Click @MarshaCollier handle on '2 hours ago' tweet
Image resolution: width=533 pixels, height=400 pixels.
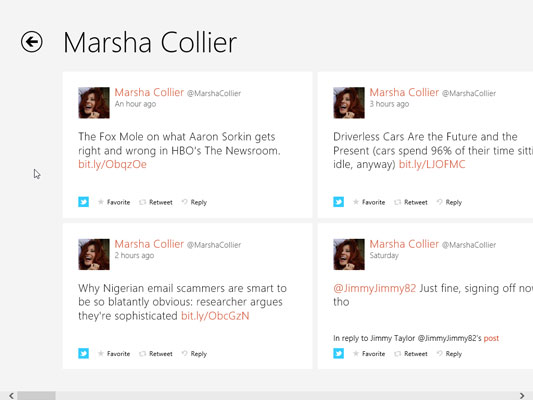coord(214,245)
